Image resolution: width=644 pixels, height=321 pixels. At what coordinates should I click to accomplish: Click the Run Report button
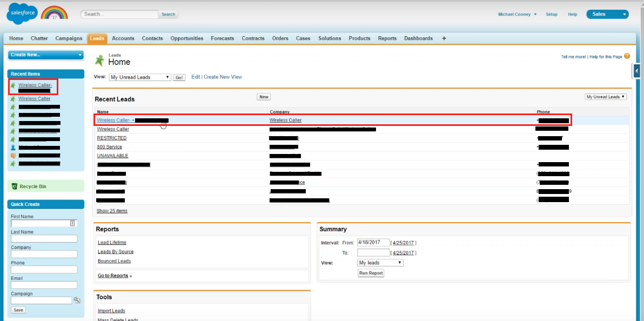371,273
